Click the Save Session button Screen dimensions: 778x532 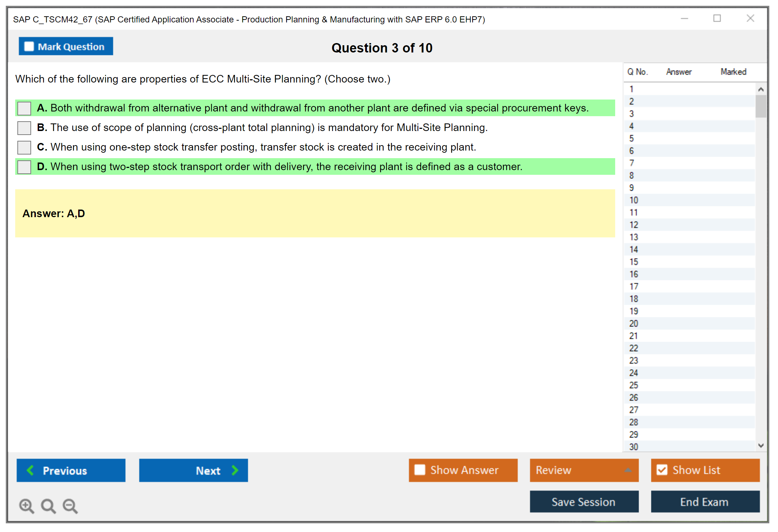point(584,502)
